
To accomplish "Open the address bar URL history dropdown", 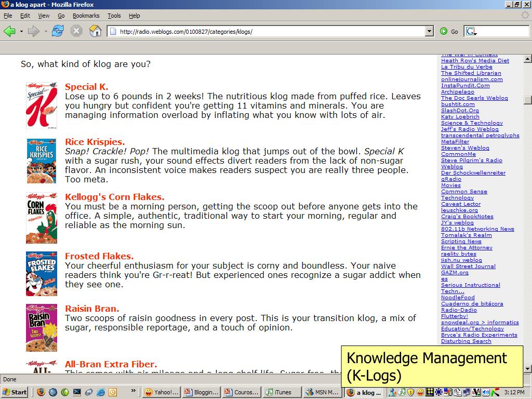I will [x=430, y=32].
